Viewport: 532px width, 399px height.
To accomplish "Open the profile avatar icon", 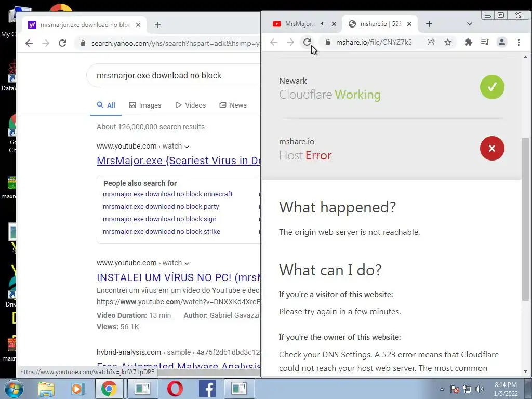I will point(502,42).
